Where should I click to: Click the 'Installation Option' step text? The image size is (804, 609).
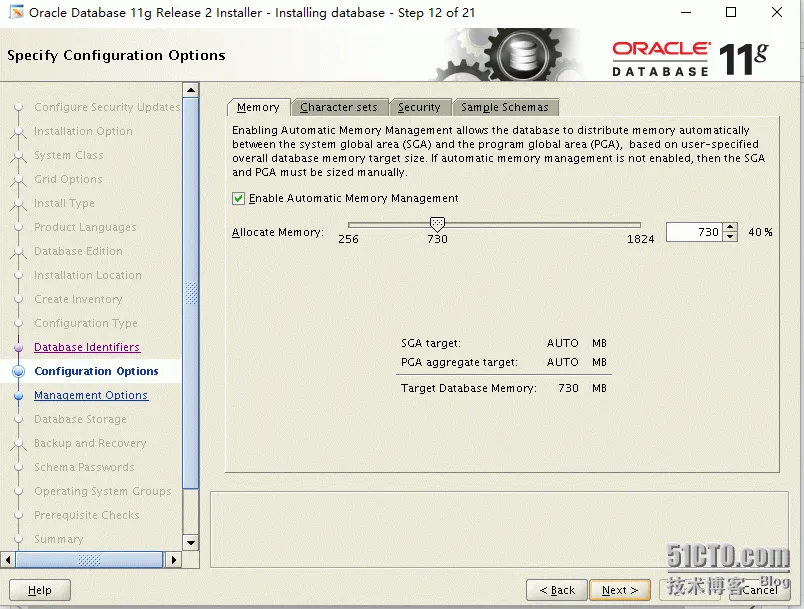[x=83, y=131]
